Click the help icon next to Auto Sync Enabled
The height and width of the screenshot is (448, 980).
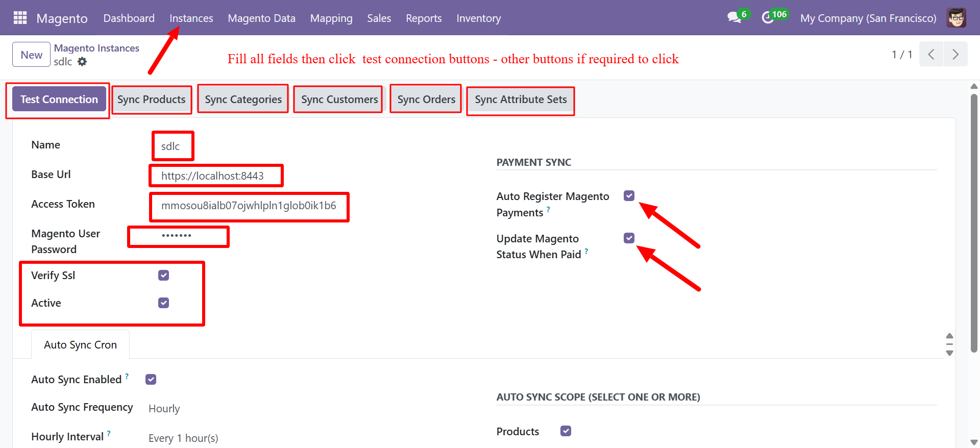(127, 376)
